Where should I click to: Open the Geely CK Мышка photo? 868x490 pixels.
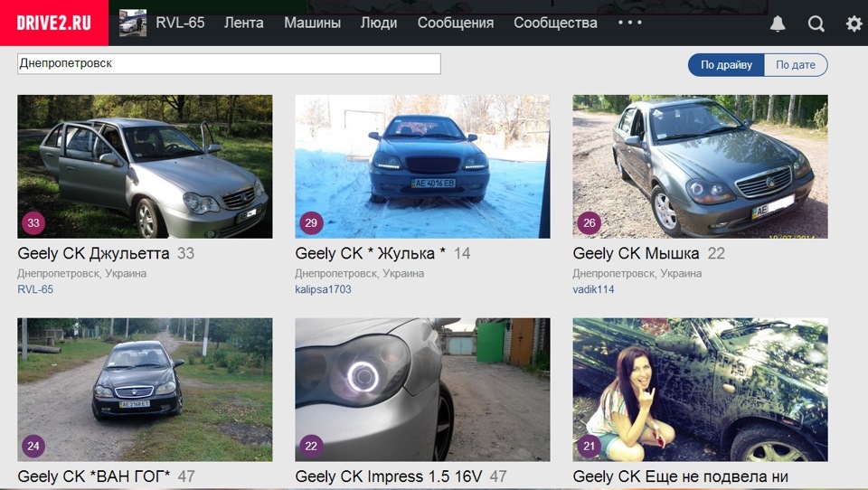pyautogui.click(x=700, y=166)
